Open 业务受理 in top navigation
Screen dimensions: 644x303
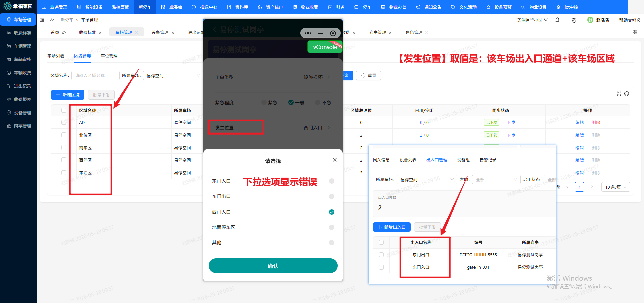[x=55, y=7]
